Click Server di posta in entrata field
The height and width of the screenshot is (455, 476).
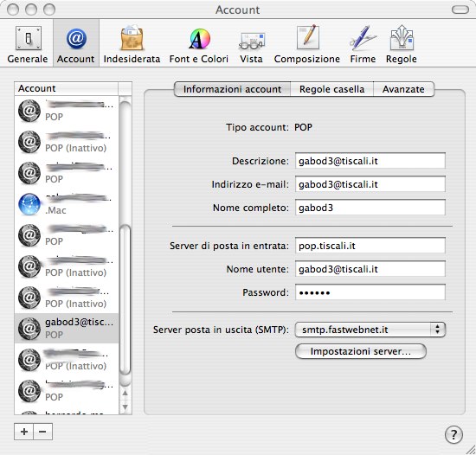pyautogui.click(x=370, y=246)
